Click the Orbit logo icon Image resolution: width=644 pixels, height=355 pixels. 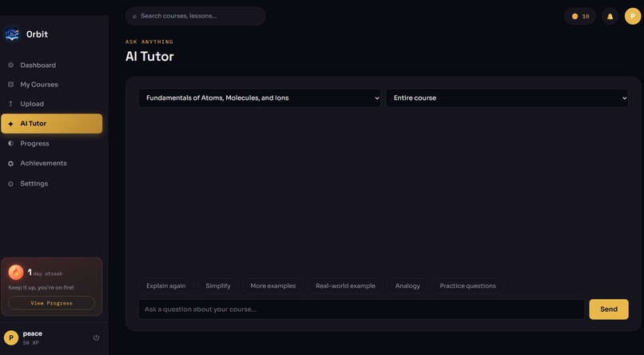[x=12, y=34]
